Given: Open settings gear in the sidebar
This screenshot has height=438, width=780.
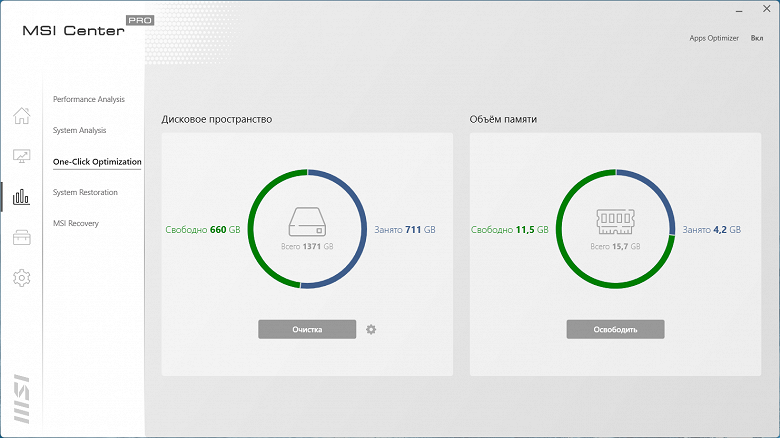Looking at the screenshot, I should (21, 278).
